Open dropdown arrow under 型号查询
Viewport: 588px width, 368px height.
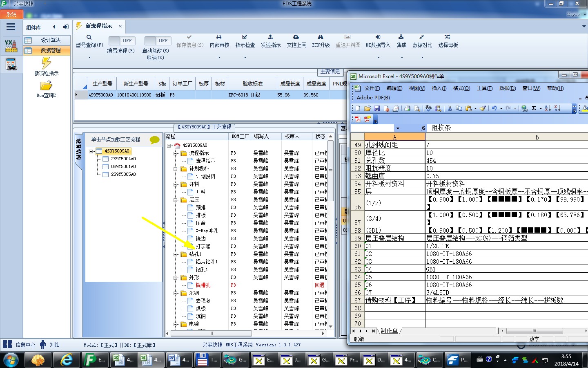point(89,58)
